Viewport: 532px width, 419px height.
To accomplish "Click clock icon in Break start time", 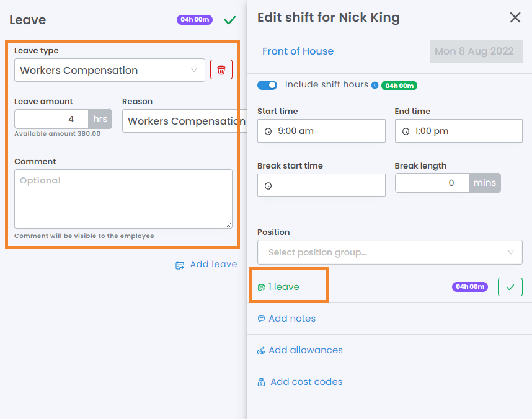I will [268, 186].
